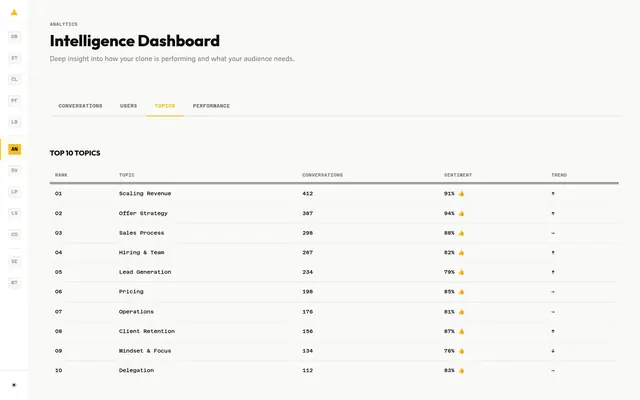Select the Offer Strategy topic

pos(143,213)
